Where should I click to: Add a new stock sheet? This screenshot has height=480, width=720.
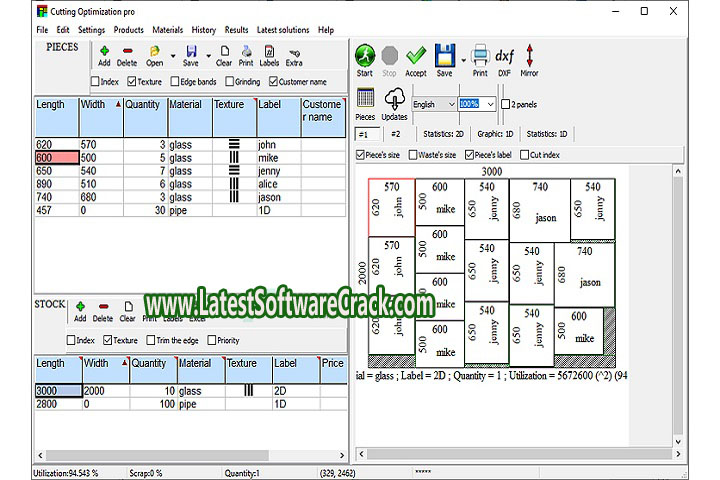[x=80, y=311]
